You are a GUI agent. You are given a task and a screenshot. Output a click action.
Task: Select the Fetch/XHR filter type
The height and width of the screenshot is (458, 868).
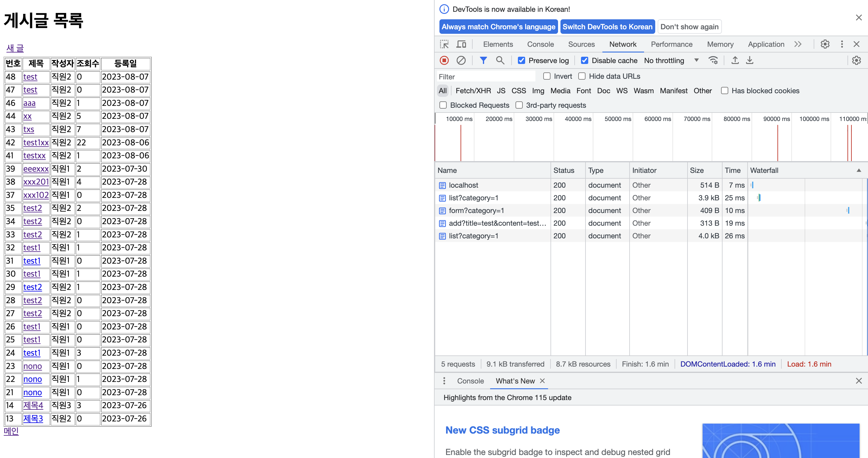point(473,91)
